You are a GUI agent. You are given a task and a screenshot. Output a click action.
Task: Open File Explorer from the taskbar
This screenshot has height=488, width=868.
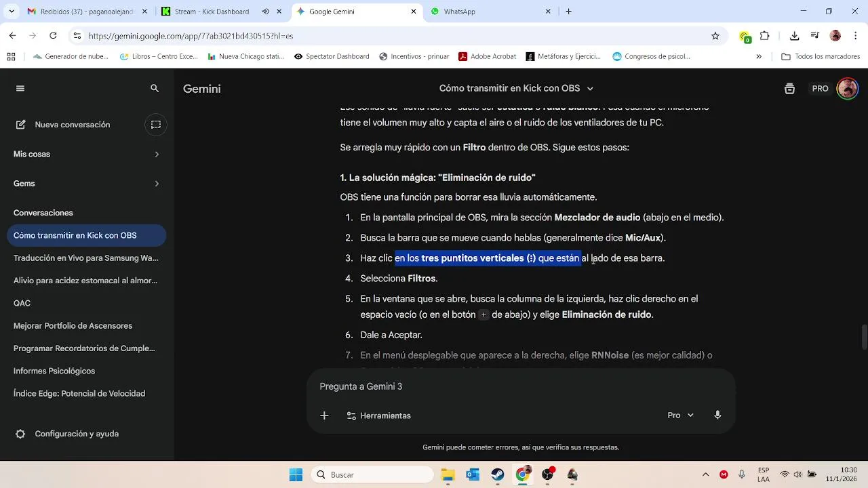pos(448,475)
